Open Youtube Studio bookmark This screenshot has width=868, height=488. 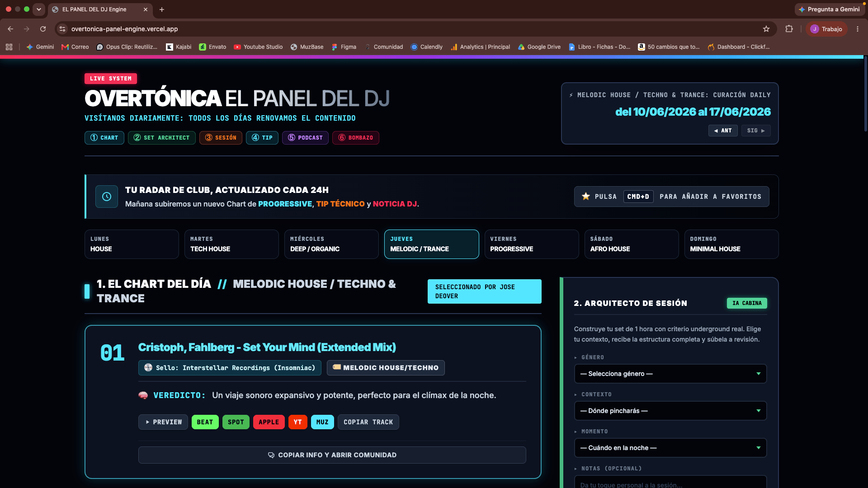[x=258, y=47]
